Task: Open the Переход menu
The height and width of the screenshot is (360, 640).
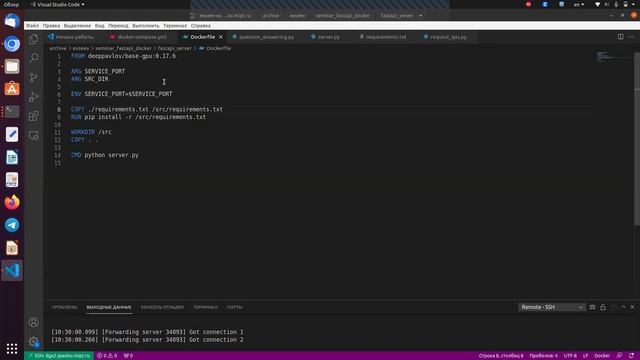Action: (118, 26)
